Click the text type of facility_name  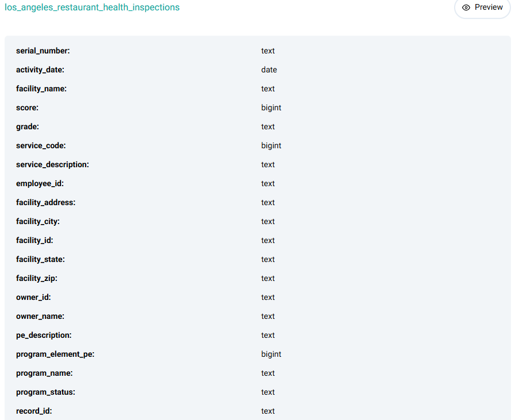268,88
